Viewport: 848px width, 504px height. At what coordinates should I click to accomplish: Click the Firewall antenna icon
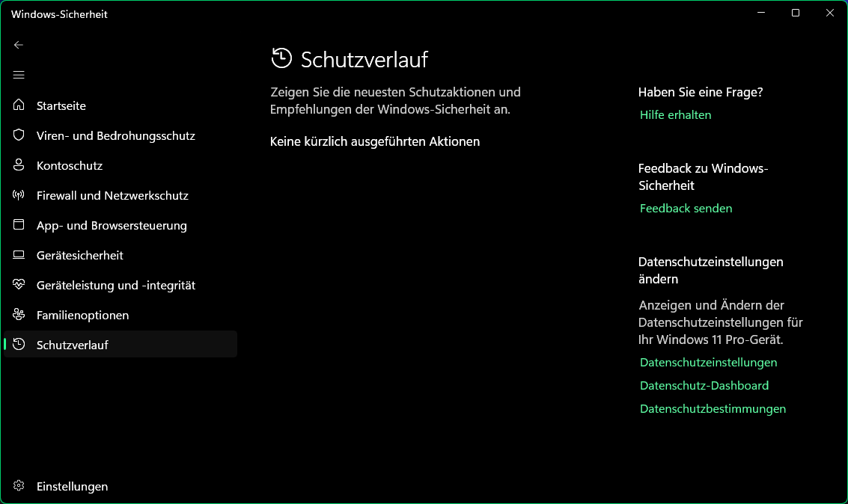click(19, 195)
